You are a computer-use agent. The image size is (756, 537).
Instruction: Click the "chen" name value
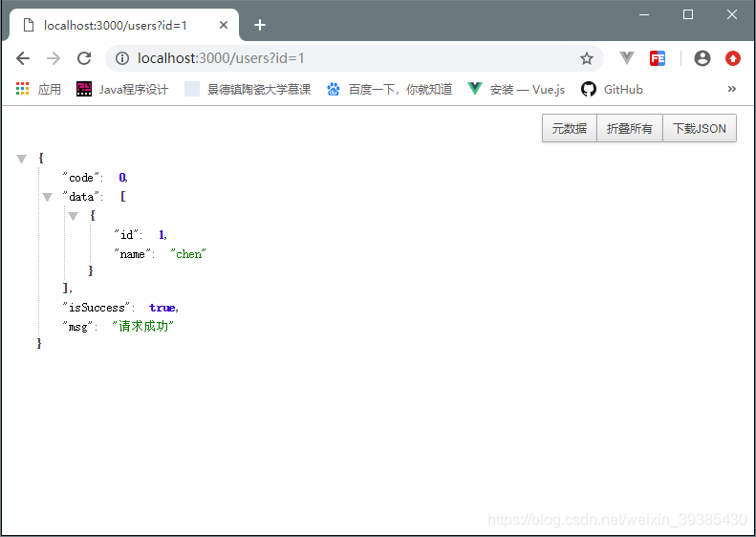click(188, 254)
